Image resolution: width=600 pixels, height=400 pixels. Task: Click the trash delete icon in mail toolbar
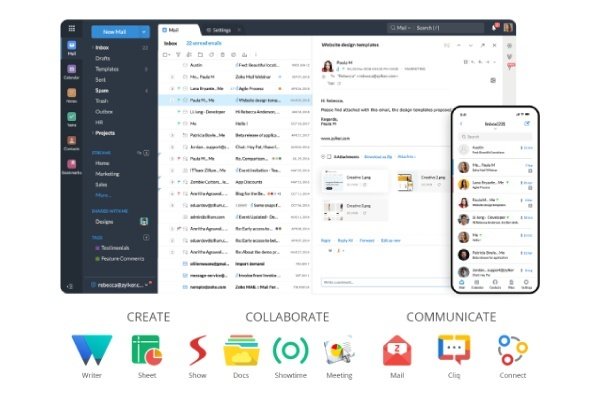(x=223, y=55)
